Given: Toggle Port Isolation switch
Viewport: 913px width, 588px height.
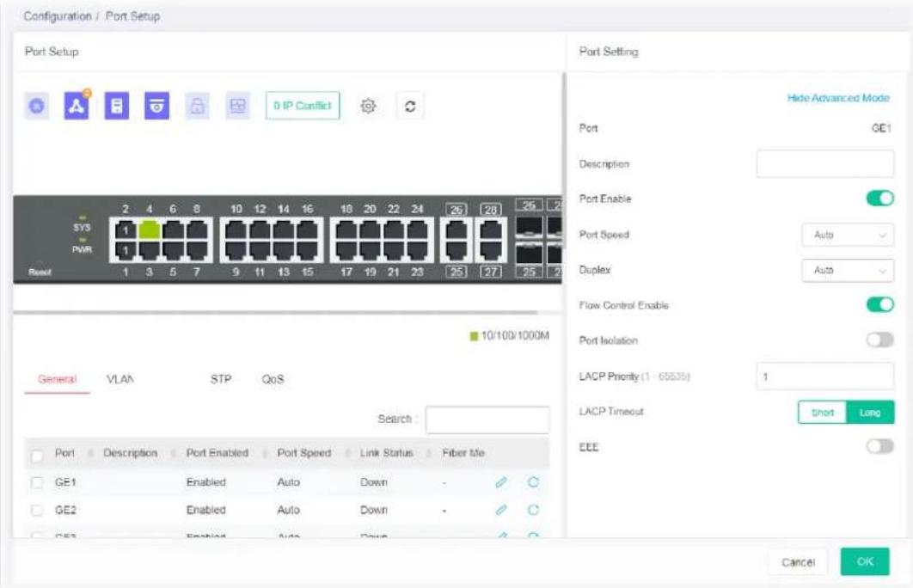Looking at the screenshot, I should [879, 340].
